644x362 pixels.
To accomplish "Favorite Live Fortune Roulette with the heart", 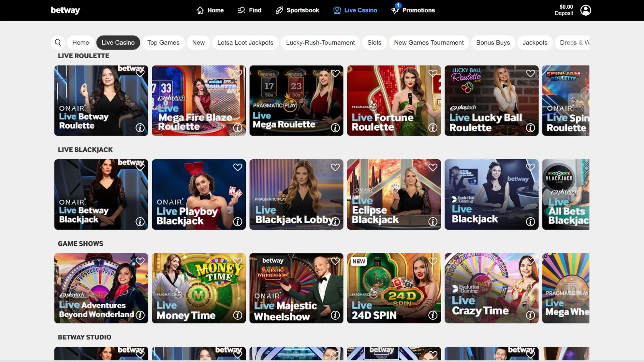I will [433, 73].
